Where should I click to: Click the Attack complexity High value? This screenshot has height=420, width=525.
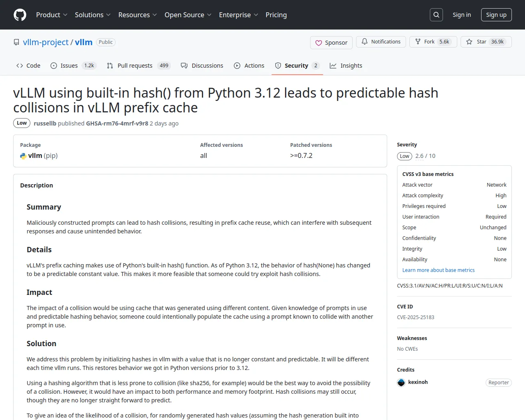(501, 196)
